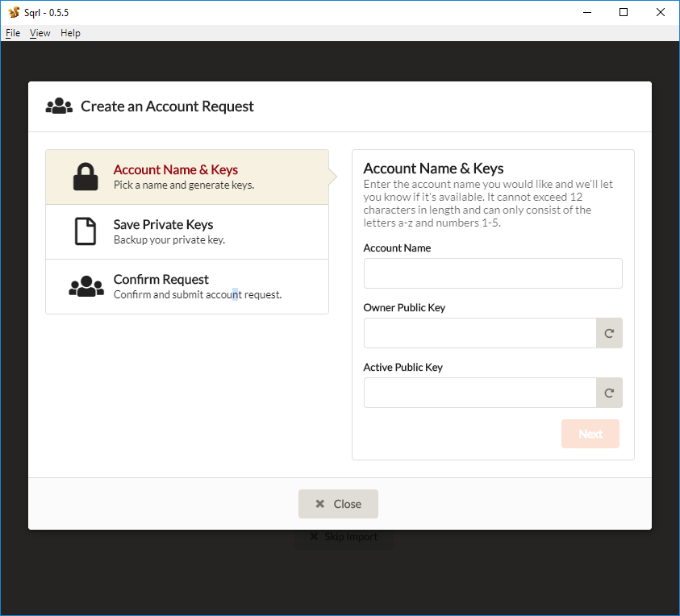Click 'Backup your private key.' text
The height and width of the screenshot is (616, 680).
169,239
